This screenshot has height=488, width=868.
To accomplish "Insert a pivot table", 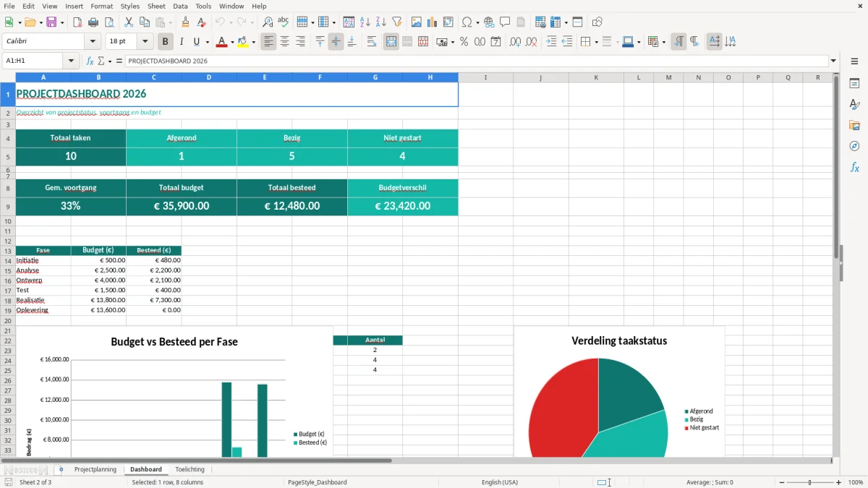I will 448,22.
